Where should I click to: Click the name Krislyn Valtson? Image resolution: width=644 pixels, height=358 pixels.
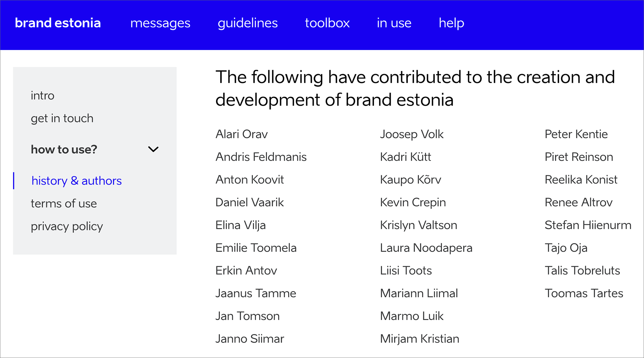[x=419, y=225]
